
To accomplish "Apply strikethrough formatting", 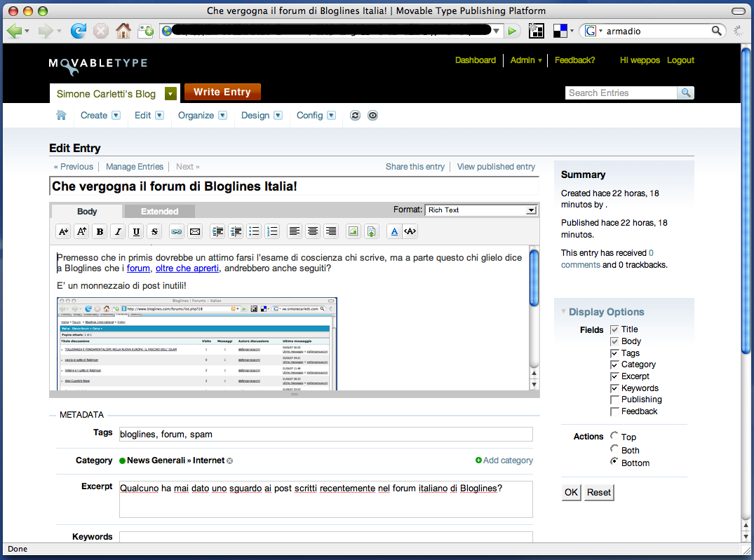I will [x=154, y=231].
